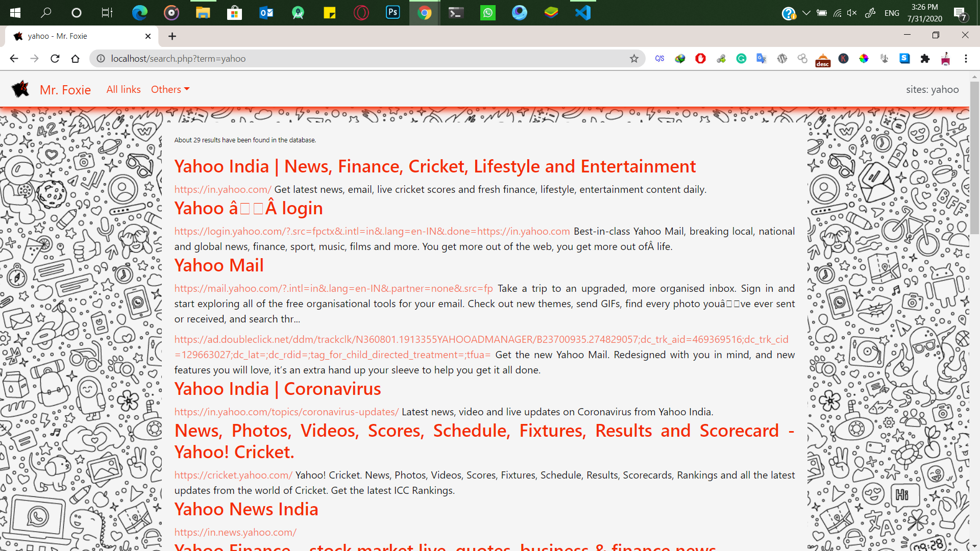Click the page vertical scrollbar thumb
980x551 pixels.
click(x=974, y=158)
